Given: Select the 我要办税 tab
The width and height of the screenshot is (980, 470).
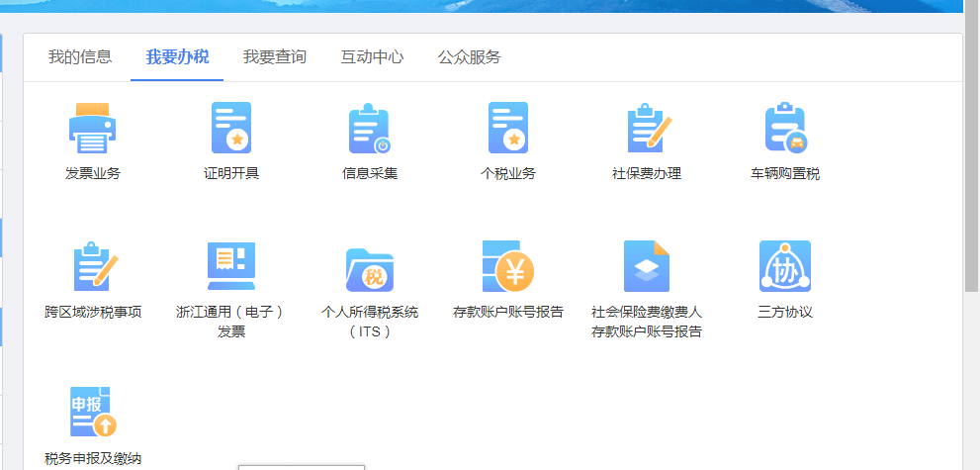Looking at the screenshot, I should coord(177,57).
